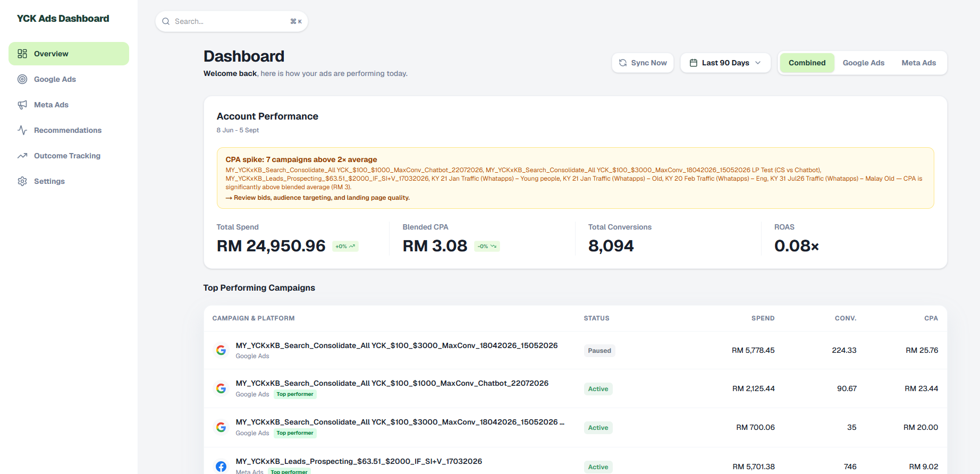Open Google Ads in the sidebar
The width and height of the screenshot is (980, 474).
pos(69,79)
